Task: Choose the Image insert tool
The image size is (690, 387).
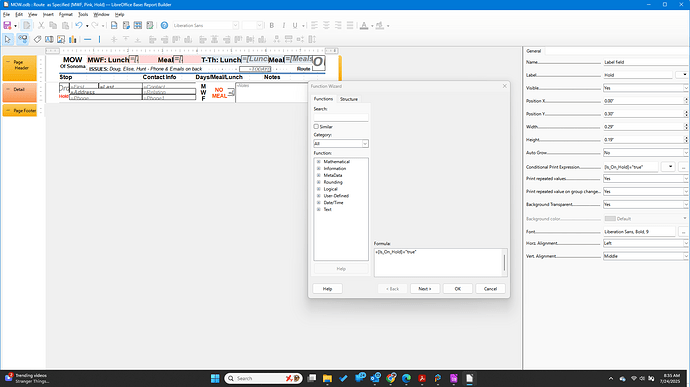Action: coord(61,40)
